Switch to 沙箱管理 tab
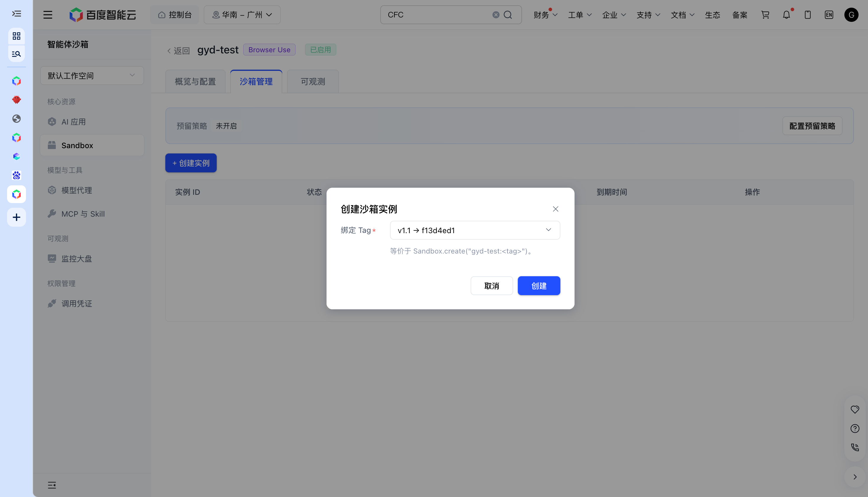 [256, 81]
